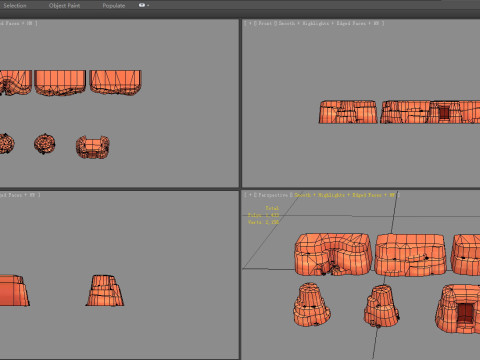Screen dimensions: 480x360
Task: Select the middle wall block in top-left viewport
Action: click(x=60, y=83)
